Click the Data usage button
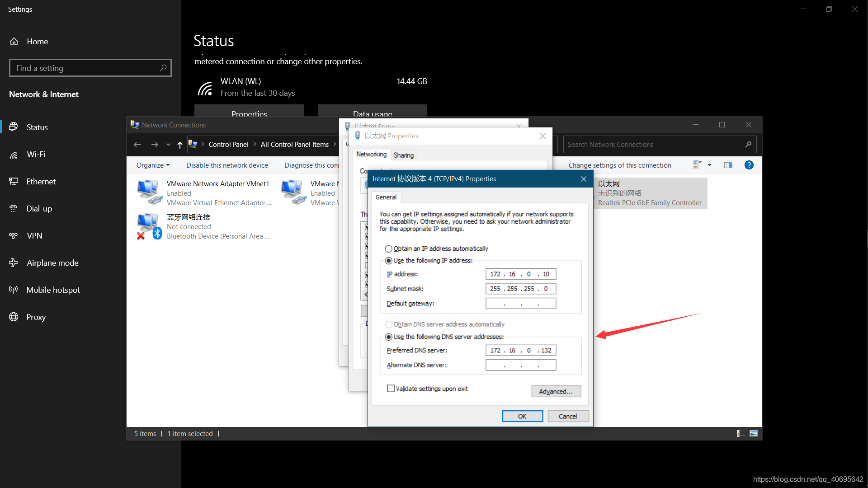 (x=373, y=111)
